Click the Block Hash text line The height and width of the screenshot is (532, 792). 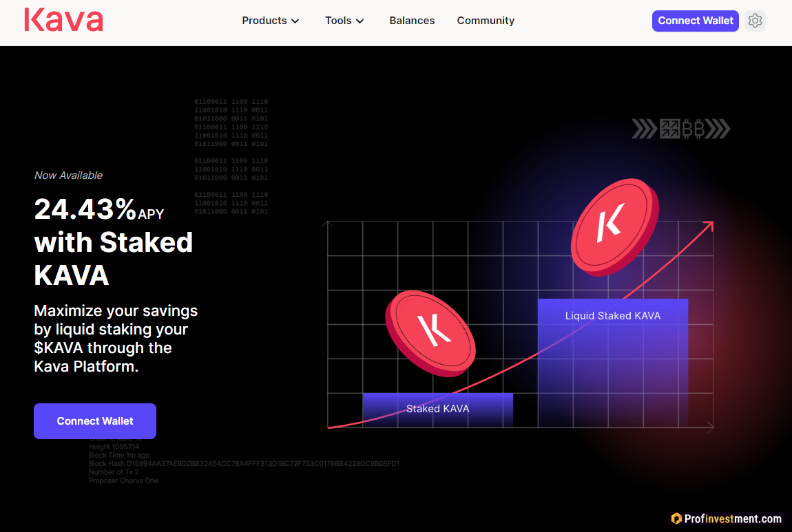click(x=244, y=463)
